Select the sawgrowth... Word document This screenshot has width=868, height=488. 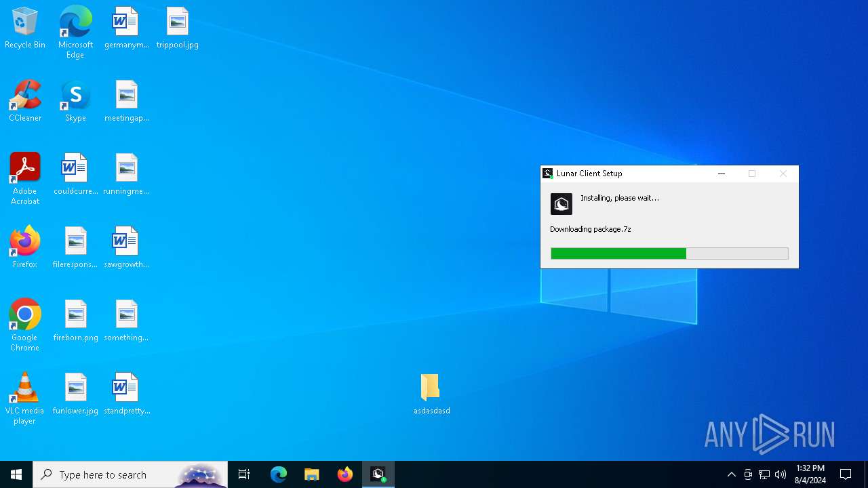126,248
